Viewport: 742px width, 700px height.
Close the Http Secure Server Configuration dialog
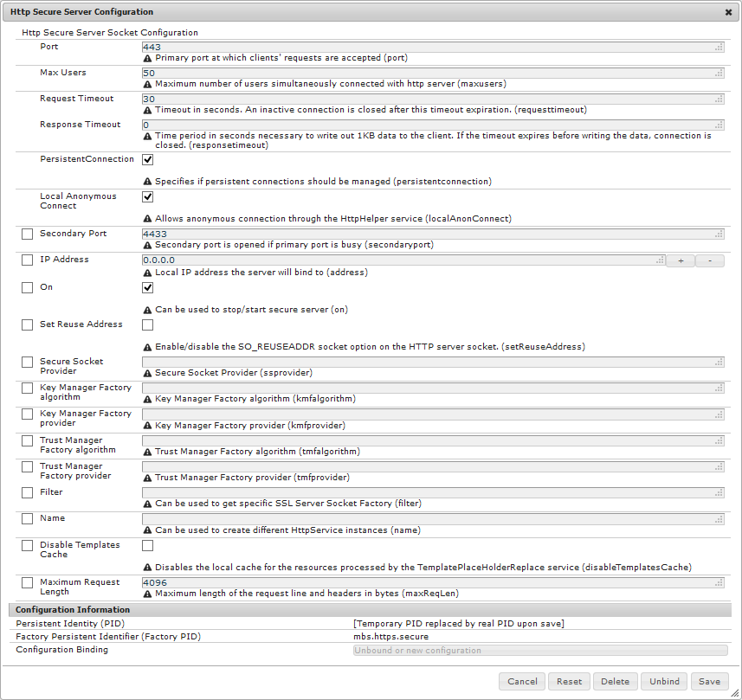point(729,12)
